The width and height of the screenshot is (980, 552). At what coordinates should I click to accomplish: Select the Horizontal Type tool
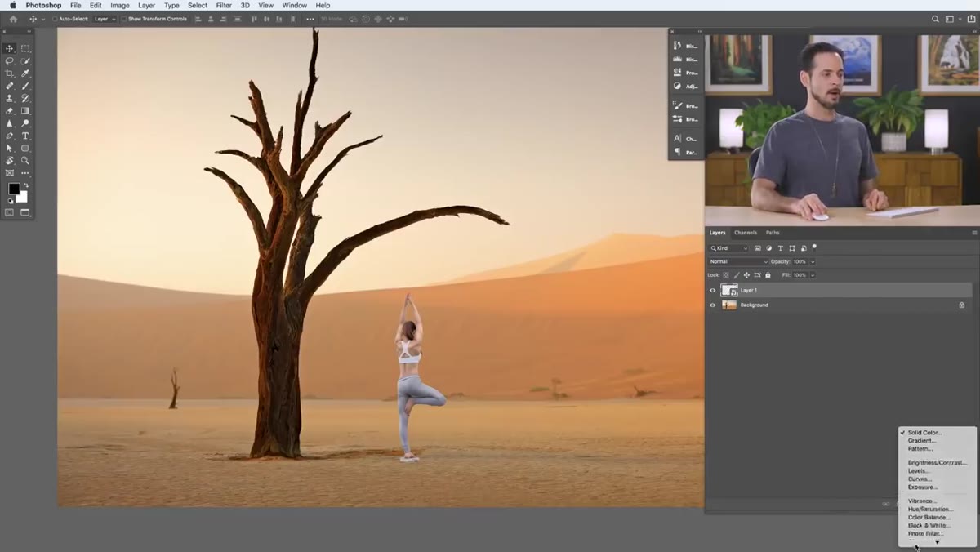25,136
